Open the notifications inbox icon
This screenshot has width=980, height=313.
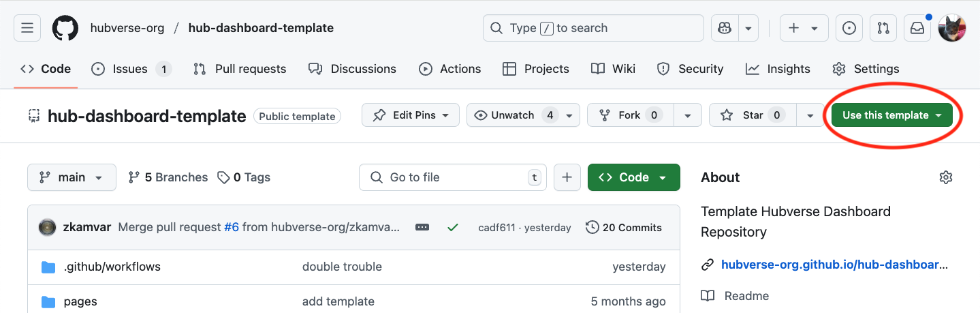pos(917,28)
